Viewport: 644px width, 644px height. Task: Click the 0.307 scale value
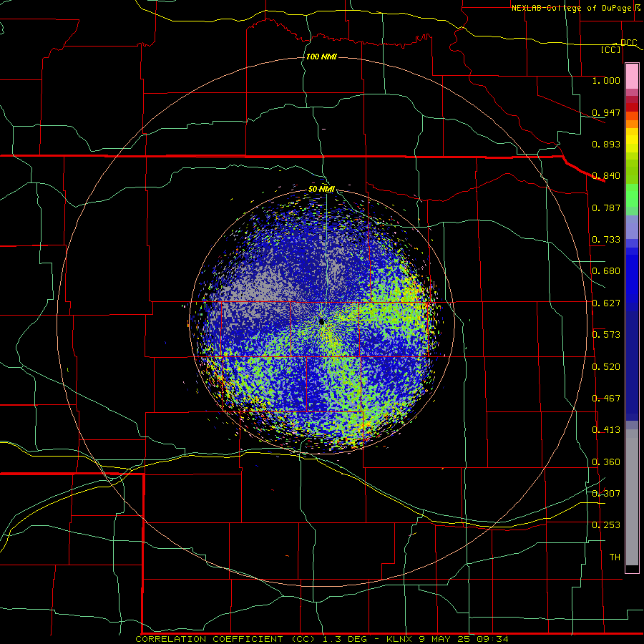click(606, 494)
